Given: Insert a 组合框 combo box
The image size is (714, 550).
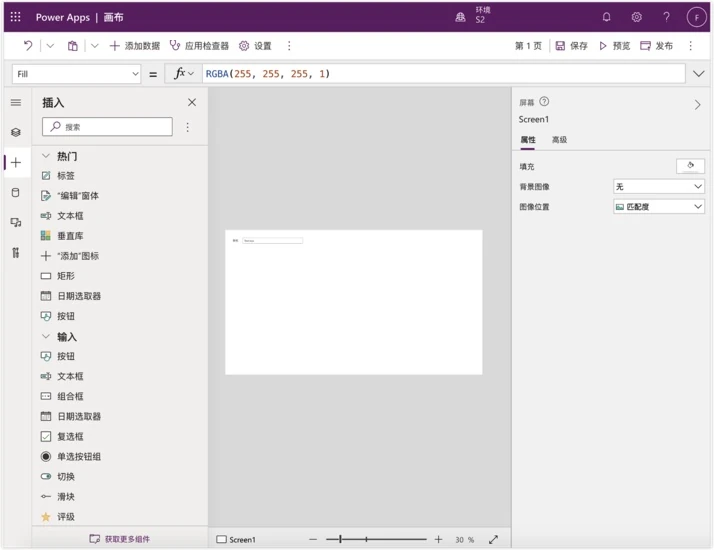Looking at the screenshot, I should (x=62, y=396).
